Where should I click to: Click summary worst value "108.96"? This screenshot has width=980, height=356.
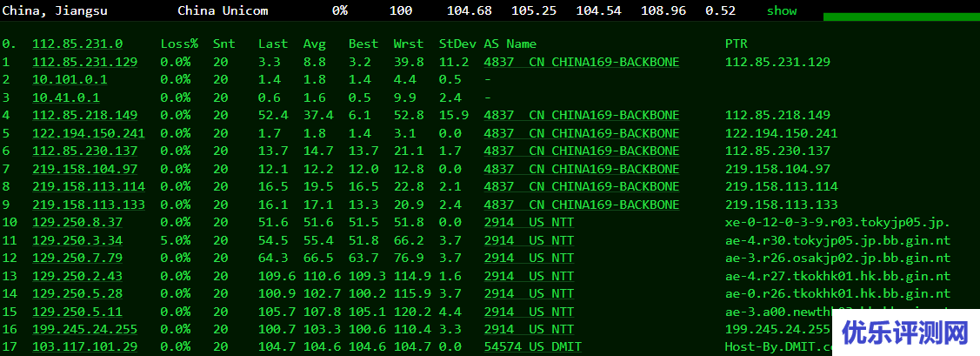click(x=663, y=10)
